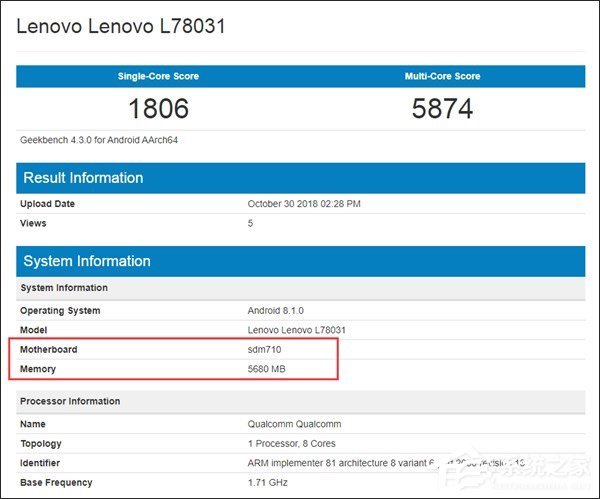This screenshot has height=499, width=600.
Task: Click the Topology label
Action: pyautogui.click(x=41, y=444)
